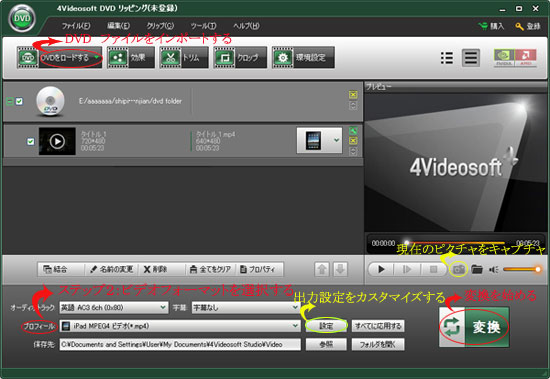The width and height of the screenshot is (550, 379).
Task: Open the クリップ(C) menu
Action: (x=160, y=26)
